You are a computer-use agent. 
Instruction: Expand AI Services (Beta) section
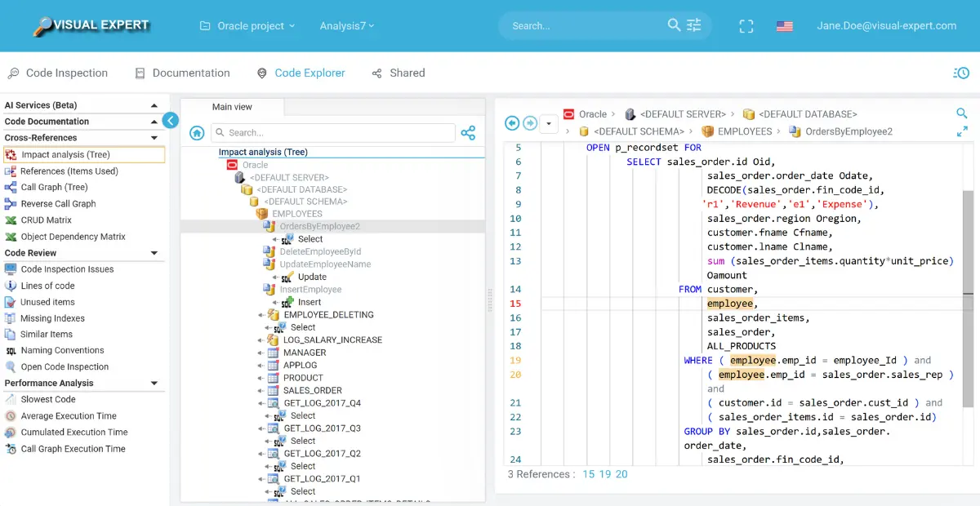[x=82, y=105]
